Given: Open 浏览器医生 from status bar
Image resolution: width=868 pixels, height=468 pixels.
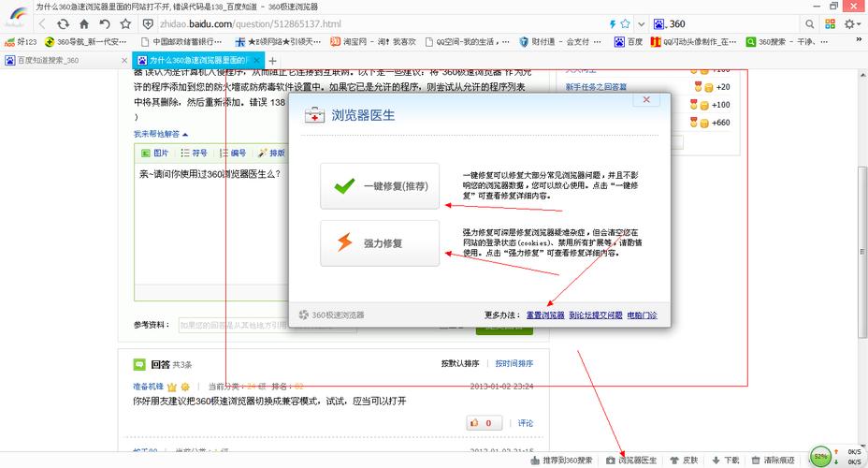Looking at the screenshot, I should coord(631,461).
